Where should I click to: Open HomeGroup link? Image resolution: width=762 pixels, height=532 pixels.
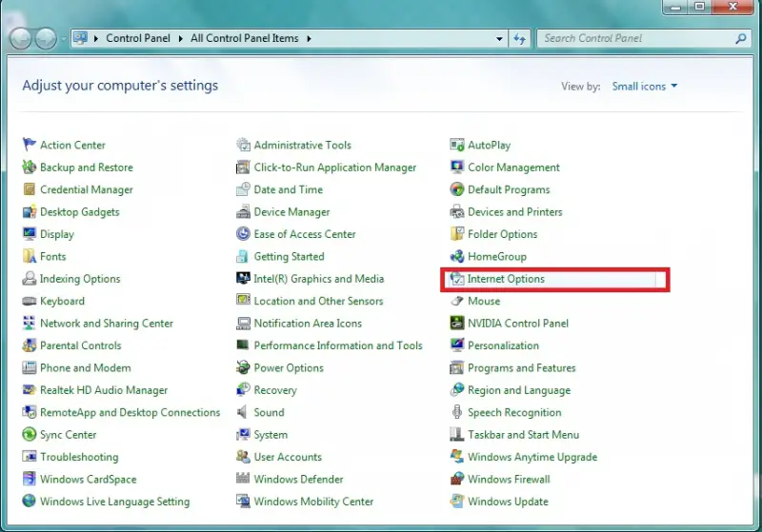click(497, 256)
